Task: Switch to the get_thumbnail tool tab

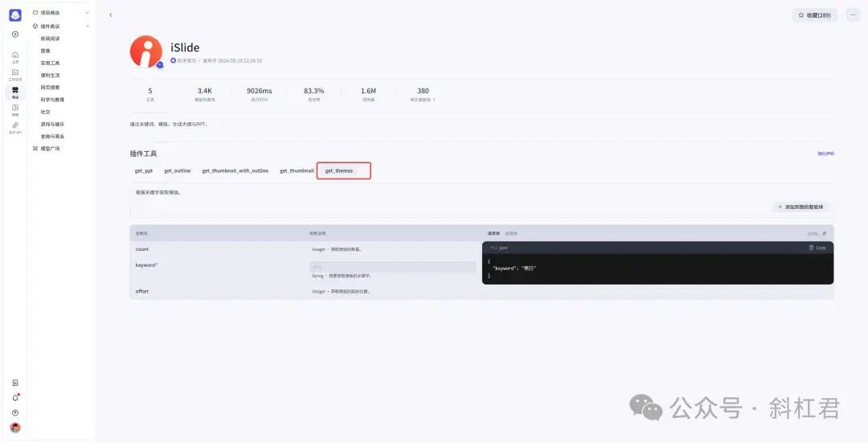Action: pos(297,170)
